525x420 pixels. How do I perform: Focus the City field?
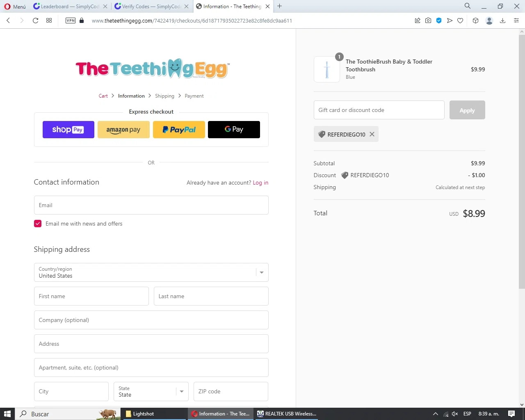(x=71, y=391)
